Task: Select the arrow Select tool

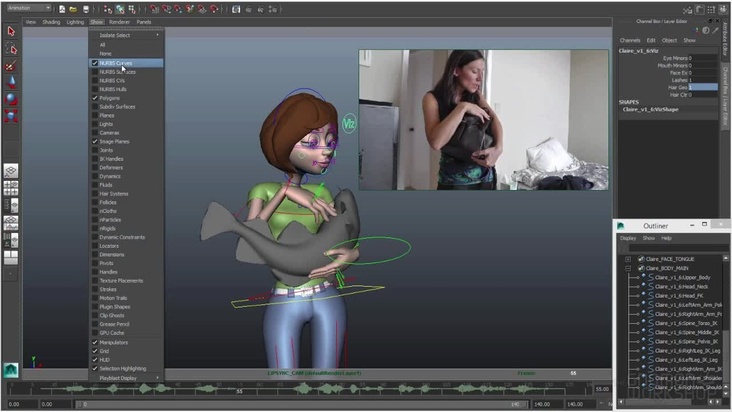Action: click(x=11, y=31)
